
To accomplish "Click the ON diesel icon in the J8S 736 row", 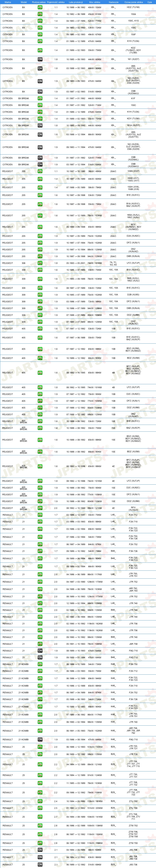I will click(40, 865).
